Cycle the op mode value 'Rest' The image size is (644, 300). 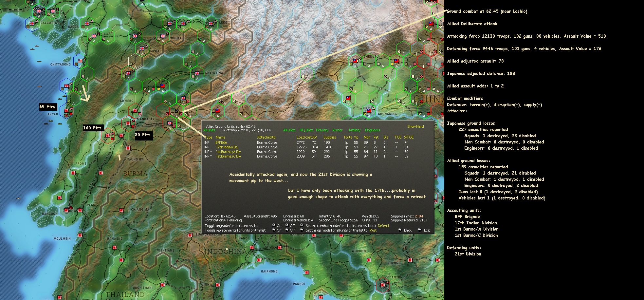[373, 230]
